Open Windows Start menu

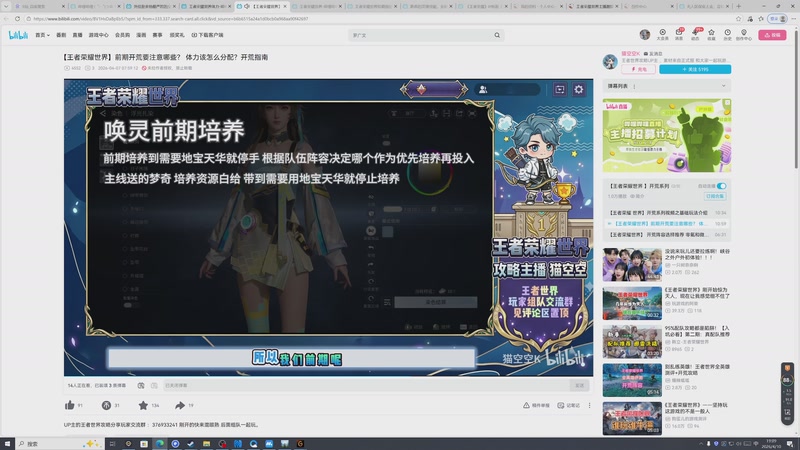[x=7, y=443]
